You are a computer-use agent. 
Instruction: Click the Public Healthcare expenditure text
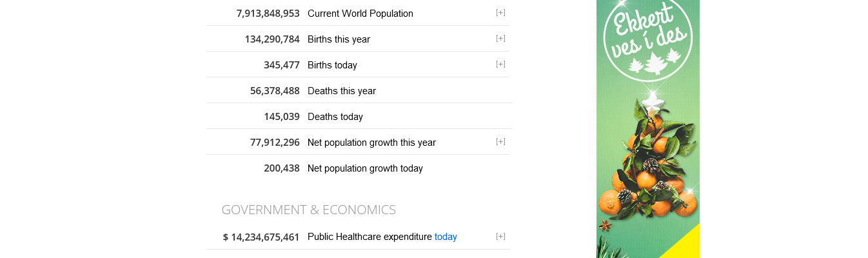click(x=370, y=237)
